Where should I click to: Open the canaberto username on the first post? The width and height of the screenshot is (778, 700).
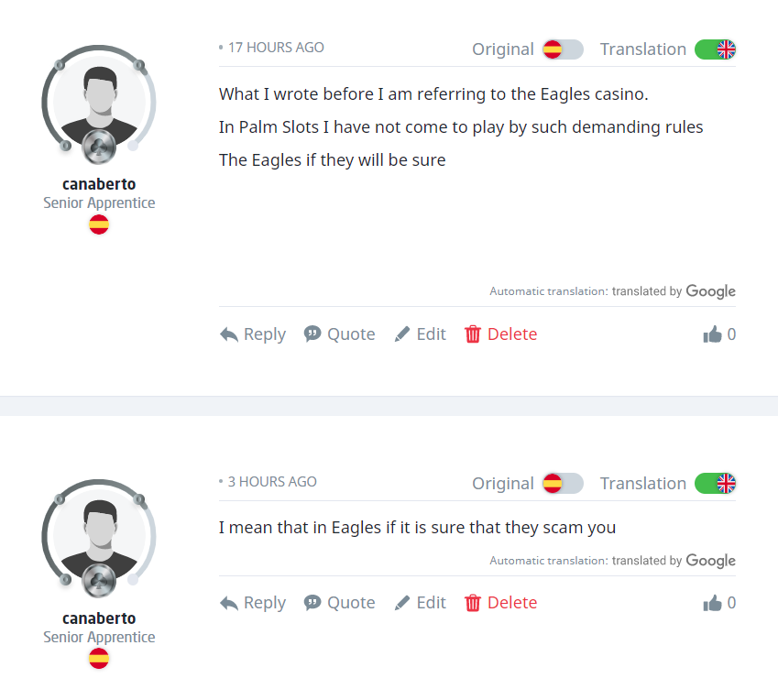pyautogui.click(x=99, y=184)
